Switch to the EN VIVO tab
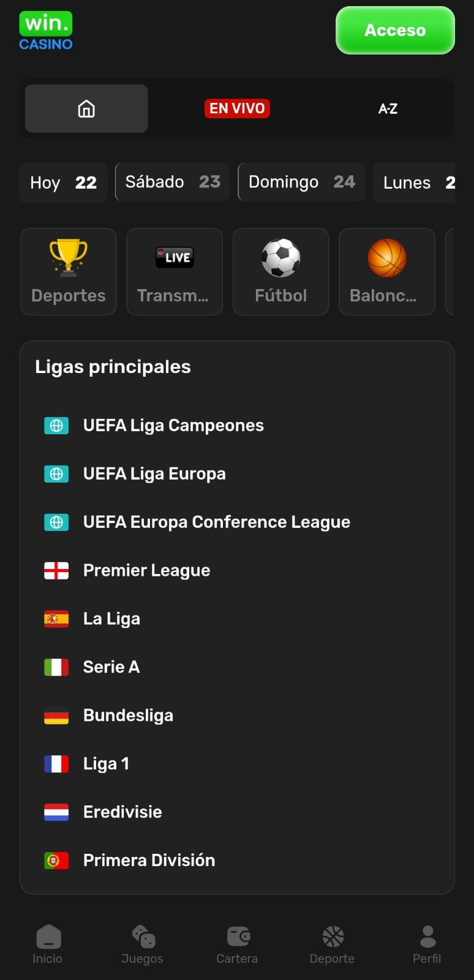Viewport: 474px width, 980px height. click(x=237, y=108)
